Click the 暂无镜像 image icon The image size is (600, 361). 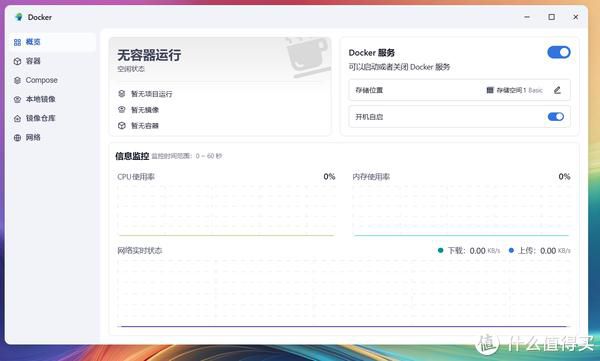tap(122, 109)
